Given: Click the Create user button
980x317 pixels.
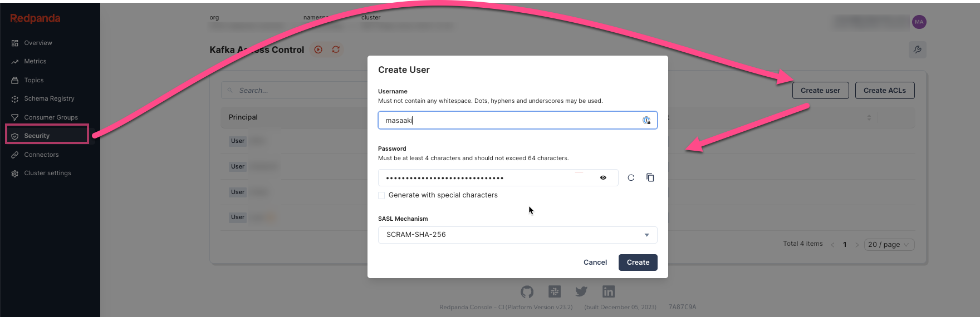Looking at the screenshot, I should (x=821, y=90).
